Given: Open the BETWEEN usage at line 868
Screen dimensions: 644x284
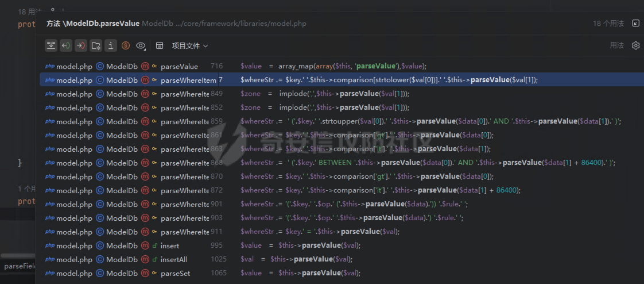Looking at the screenshot, I should point(321,163).
